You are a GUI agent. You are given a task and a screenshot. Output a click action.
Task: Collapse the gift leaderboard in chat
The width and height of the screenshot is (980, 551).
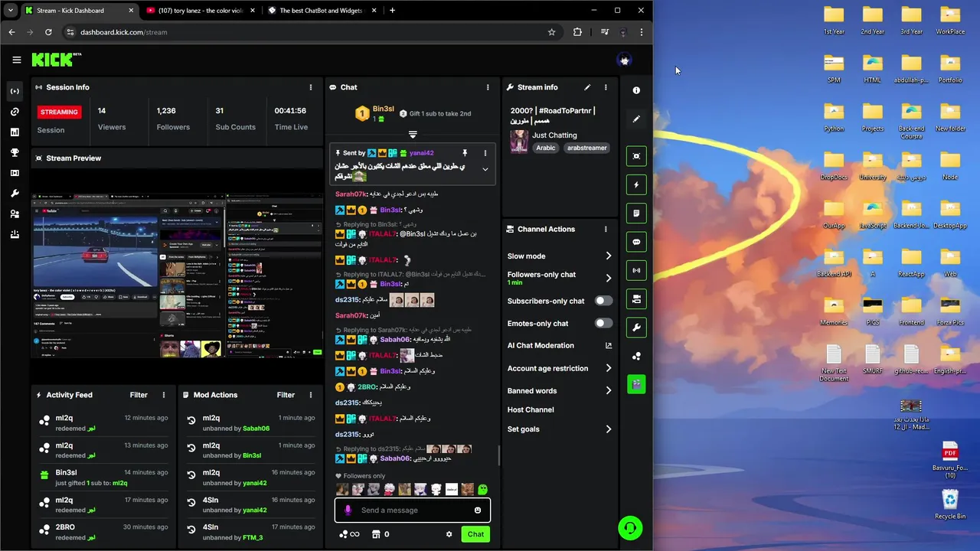coord(413,135)
